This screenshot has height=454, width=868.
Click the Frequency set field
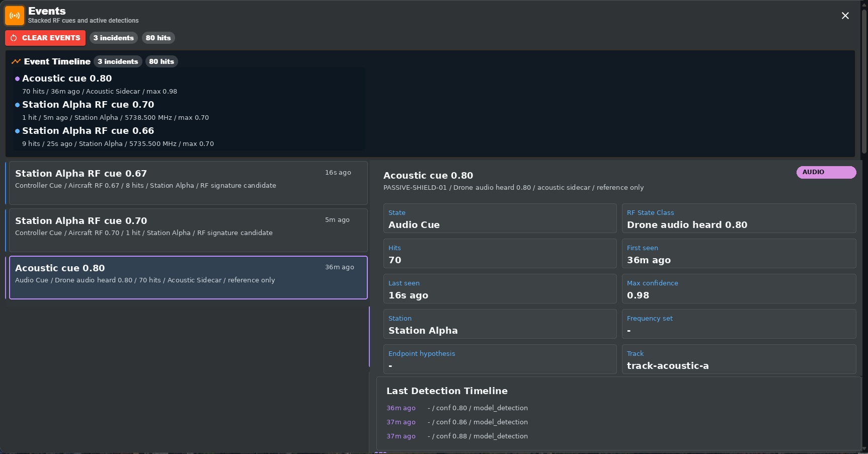coord(739,324)
